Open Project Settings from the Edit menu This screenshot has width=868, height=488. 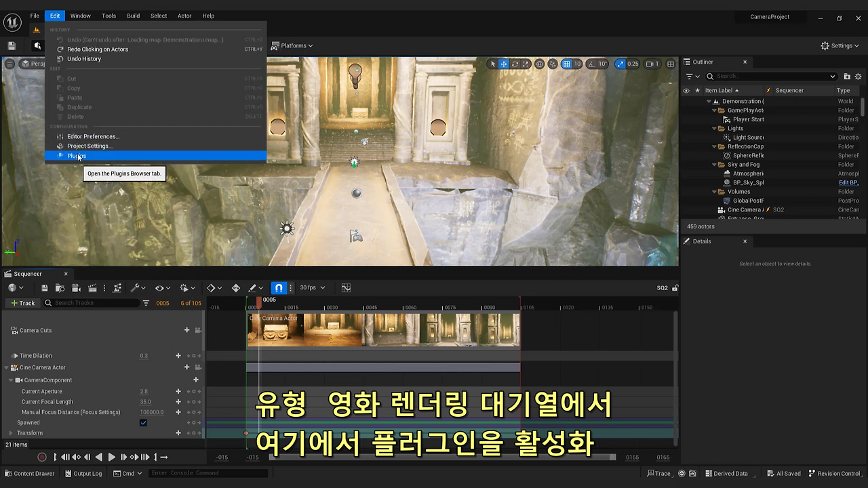[x=88, y=146]
